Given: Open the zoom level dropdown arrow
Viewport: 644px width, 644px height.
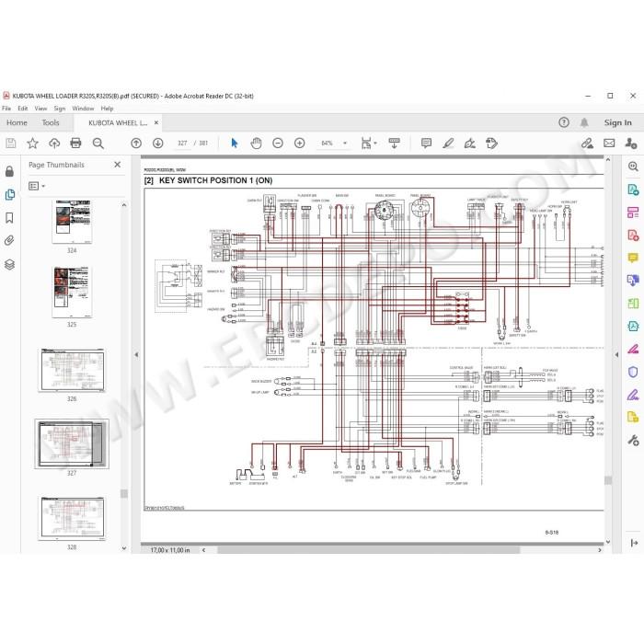Looking at the screenshot, I should (345, 144).
